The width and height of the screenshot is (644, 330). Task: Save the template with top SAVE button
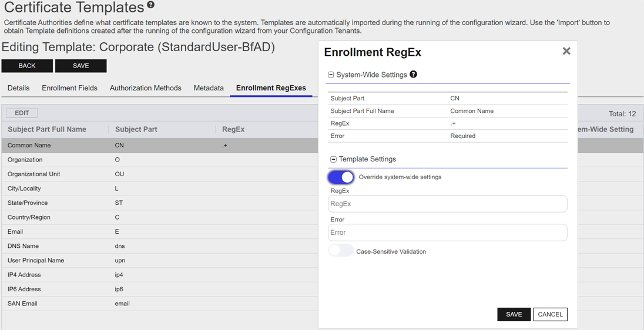tap(80, 66)
